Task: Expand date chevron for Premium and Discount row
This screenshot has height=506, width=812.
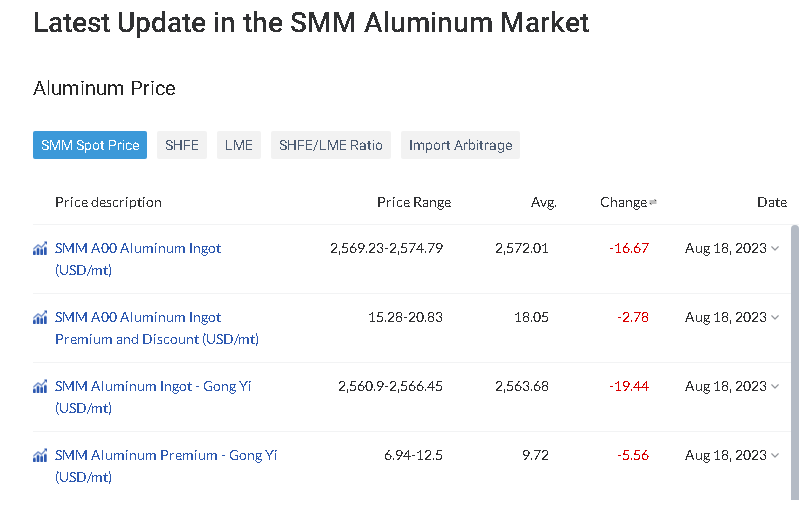Action: pos(775,317)
